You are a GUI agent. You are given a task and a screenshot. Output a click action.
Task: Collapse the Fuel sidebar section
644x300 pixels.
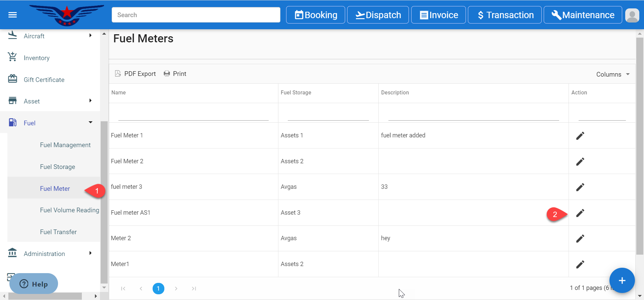tap(50, 123)
